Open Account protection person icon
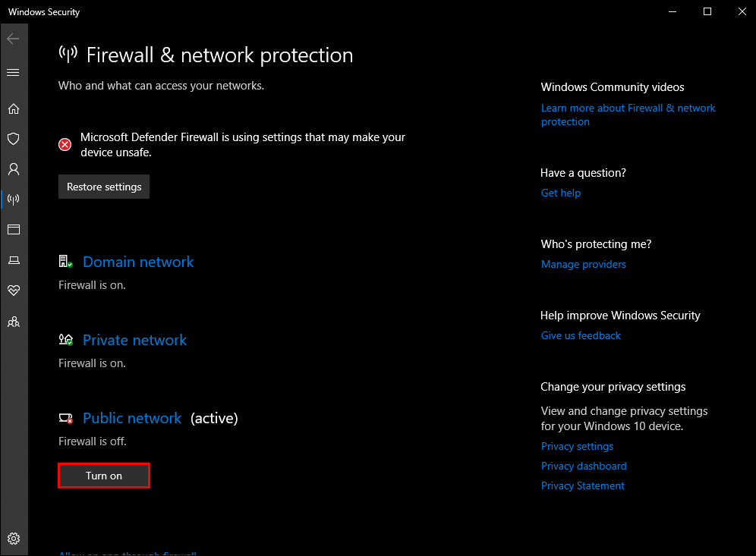 pos(14,169)
